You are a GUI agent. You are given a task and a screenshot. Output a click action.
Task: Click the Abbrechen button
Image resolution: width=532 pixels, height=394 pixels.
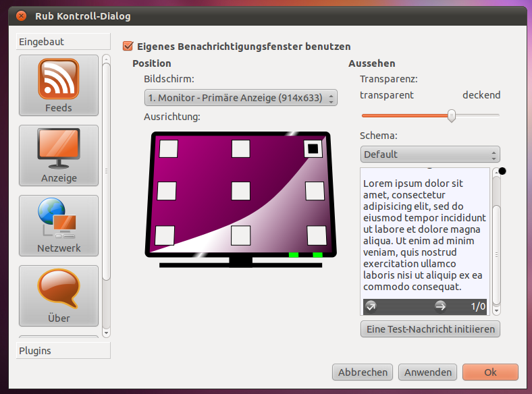coord(363,372)
